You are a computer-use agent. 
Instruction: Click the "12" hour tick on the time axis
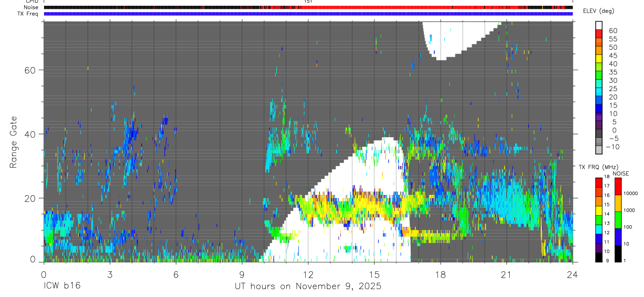[x=308, y=274]
